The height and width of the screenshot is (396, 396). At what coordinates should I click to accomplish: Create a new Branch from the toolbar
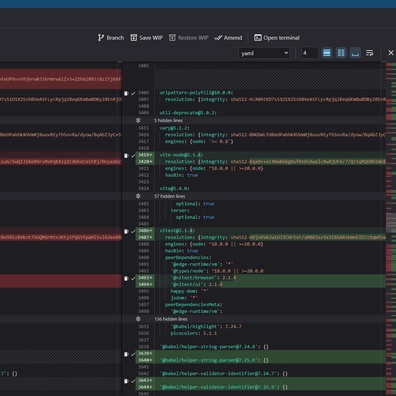(x=111, y=38)
